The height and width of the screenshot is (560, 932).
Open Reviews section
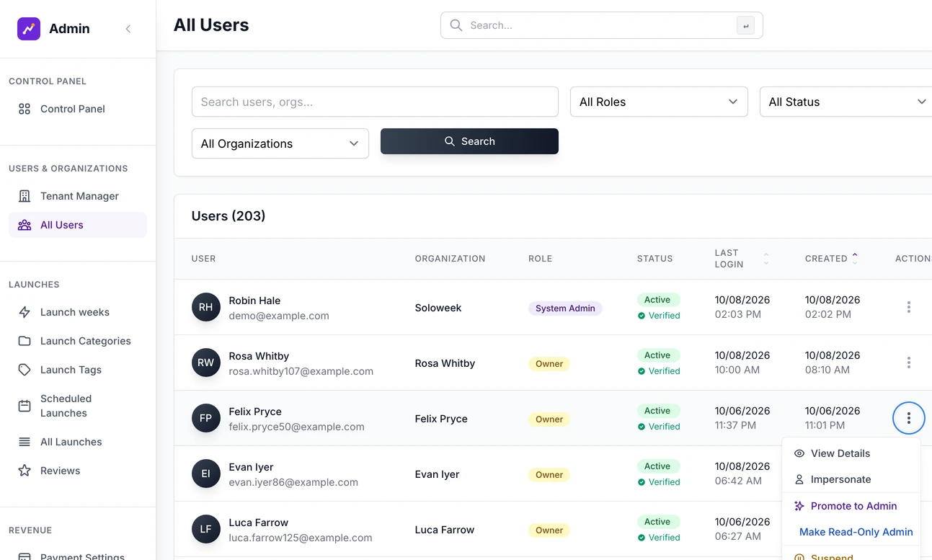(78, 471)
